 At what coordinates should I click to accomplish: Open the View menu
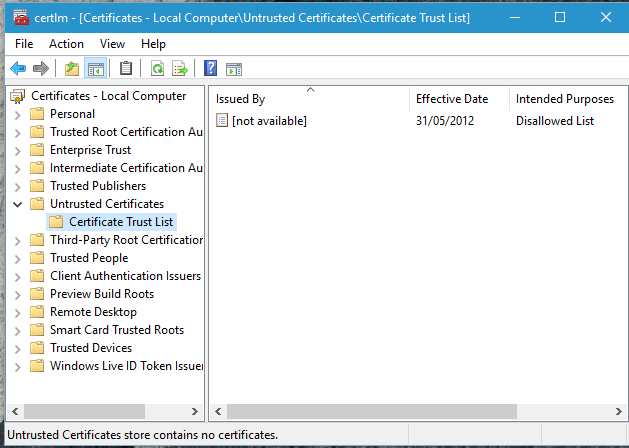point(112,44)
